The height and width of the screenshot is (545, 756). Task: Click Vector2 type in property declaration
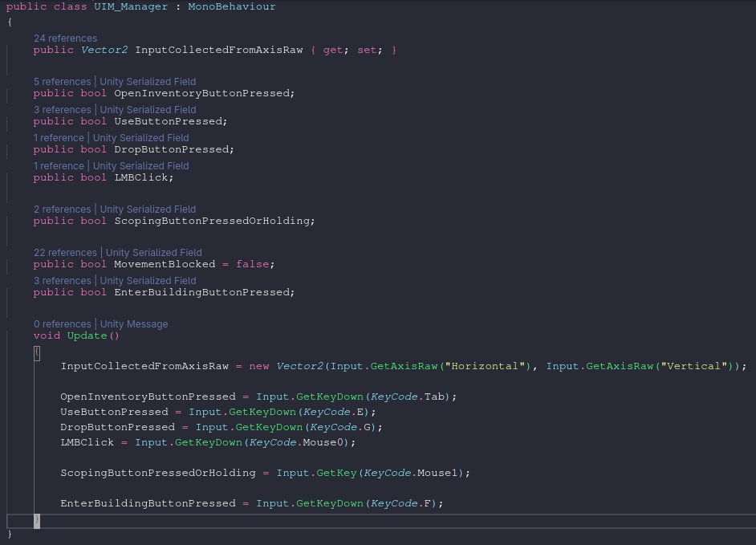(x=104, y=50)
